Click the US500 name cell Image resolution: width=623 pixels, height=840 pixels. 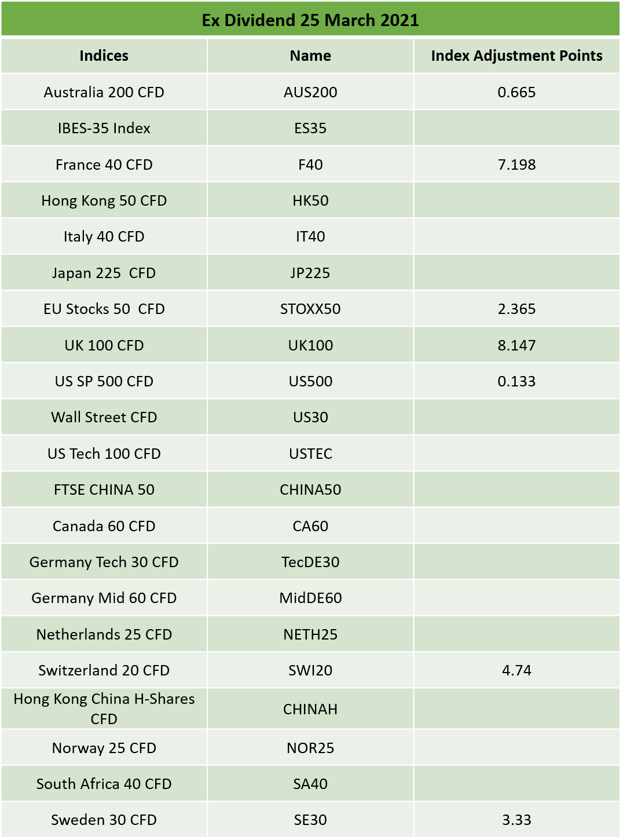310,381
